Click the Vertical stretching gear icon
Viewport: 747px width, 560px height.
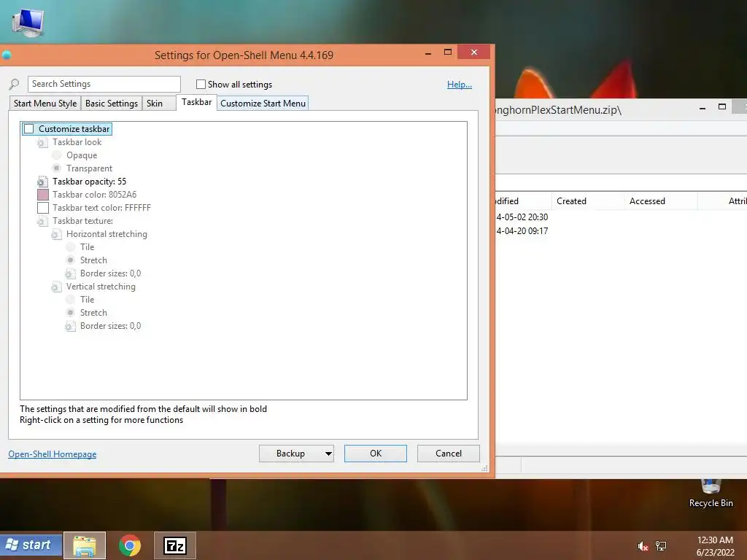(x=56, y=287)
